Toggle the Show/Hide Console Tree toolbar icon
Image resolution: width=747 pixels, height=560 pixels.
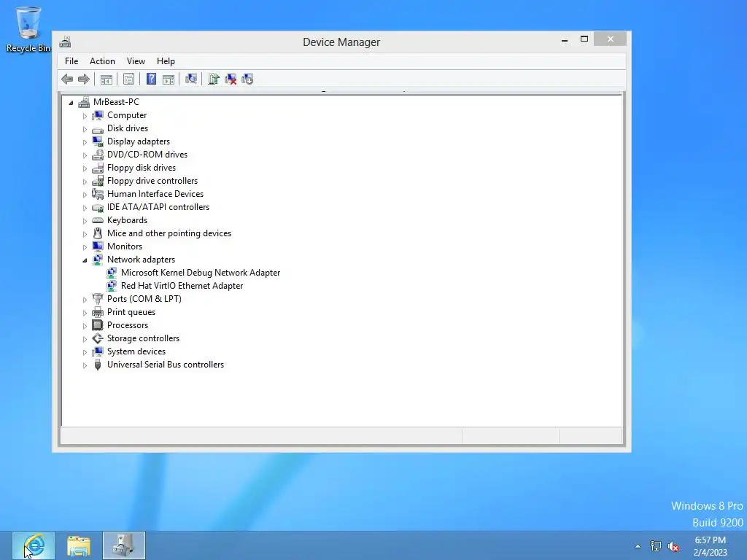point(107,79)
